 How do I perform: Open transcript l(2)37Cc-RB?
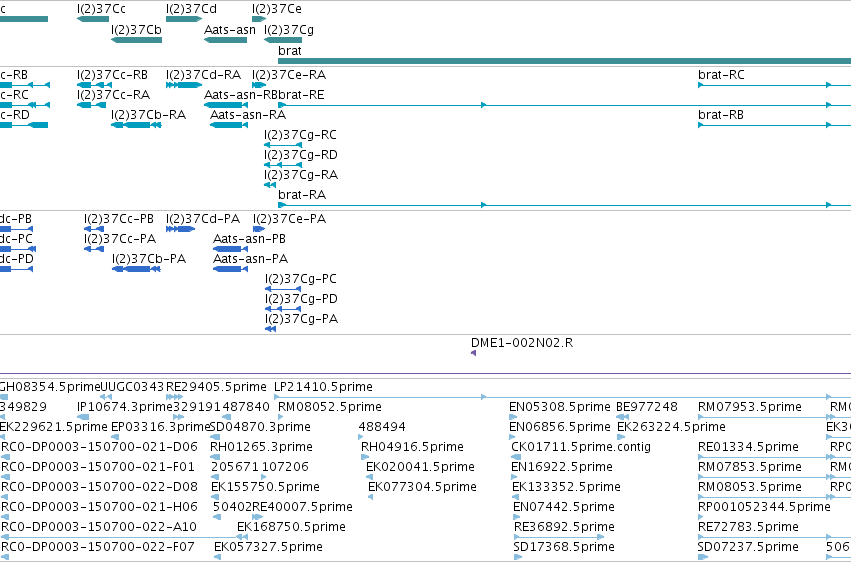[112, 75]
